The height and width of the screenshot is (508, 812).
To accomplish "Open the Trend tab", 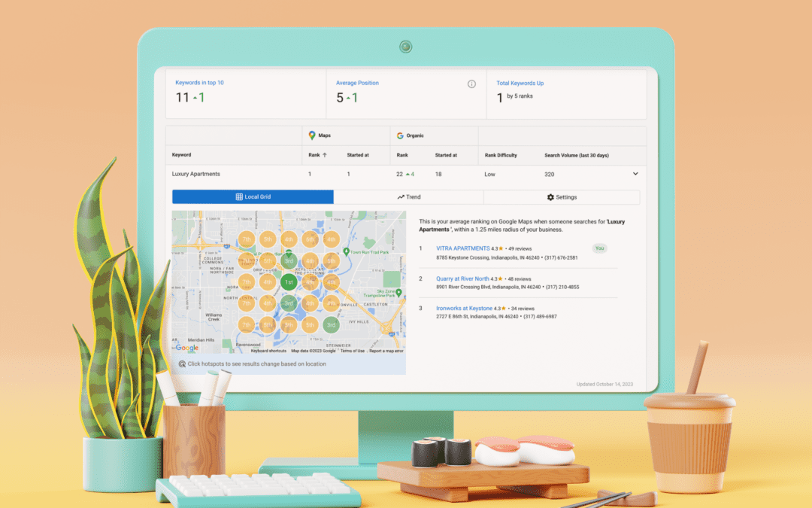I will click(408, 197).
